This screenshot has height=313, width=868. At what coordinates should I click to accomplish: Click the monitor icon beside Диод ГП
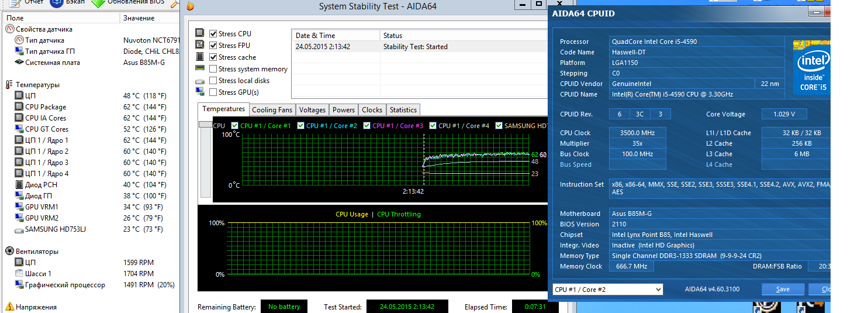click(x=19, y=196)
